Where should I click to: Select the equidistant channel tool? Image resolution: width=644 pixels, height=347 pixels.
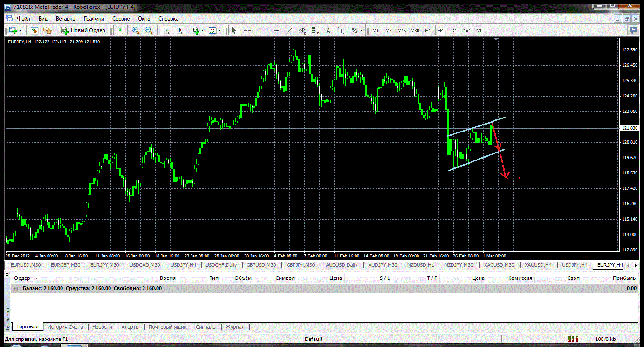[302, 30]
